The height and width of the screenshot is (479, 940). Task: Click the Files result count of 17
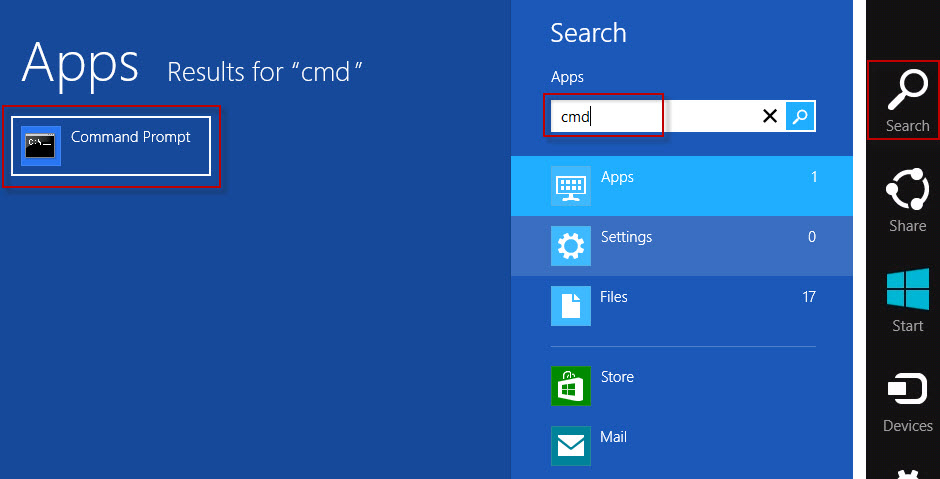coord(807,297)
